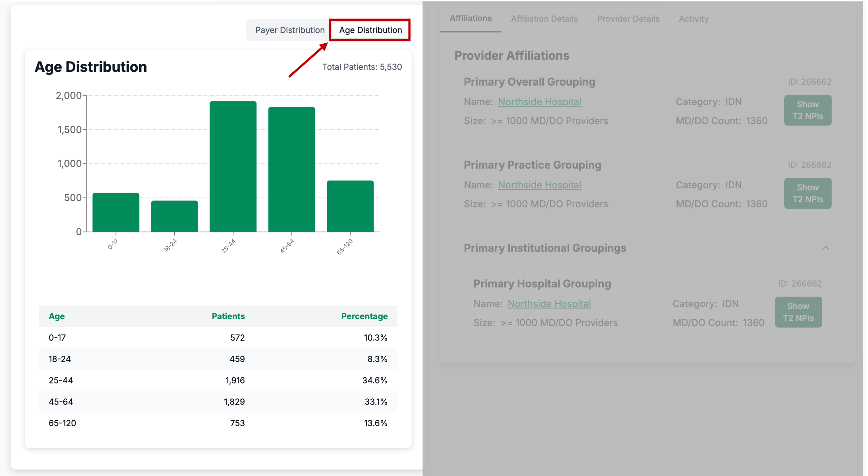Switch to Payer Distribution view
868x476 pixels.
(x=290, y=30)
